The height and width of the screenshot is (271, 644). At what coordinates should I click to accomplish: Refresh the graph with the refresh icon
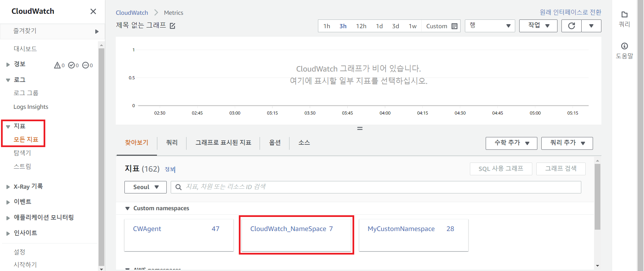tap(572, 26)
